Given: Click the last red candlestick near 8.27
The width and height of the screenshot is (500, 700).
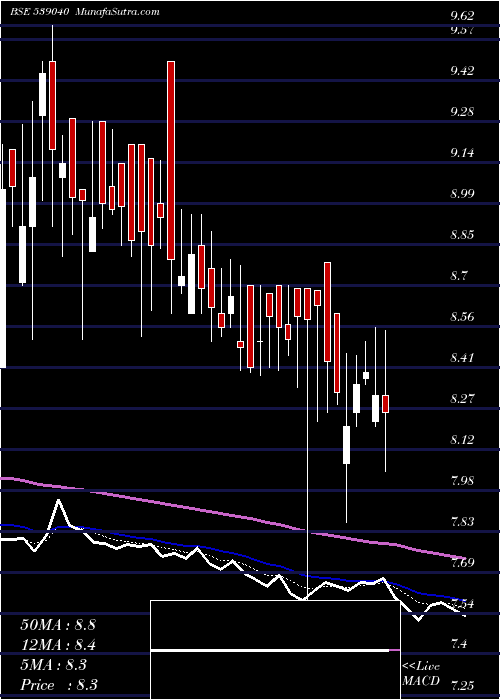Looking at the screenshot, I should coord(385,404).
